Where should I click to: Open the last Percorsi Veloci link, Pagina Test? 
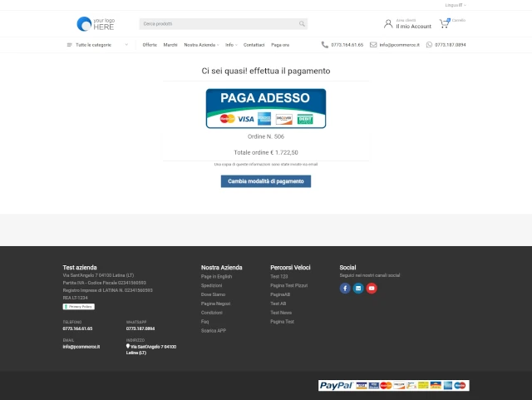(x=282, y=322)
